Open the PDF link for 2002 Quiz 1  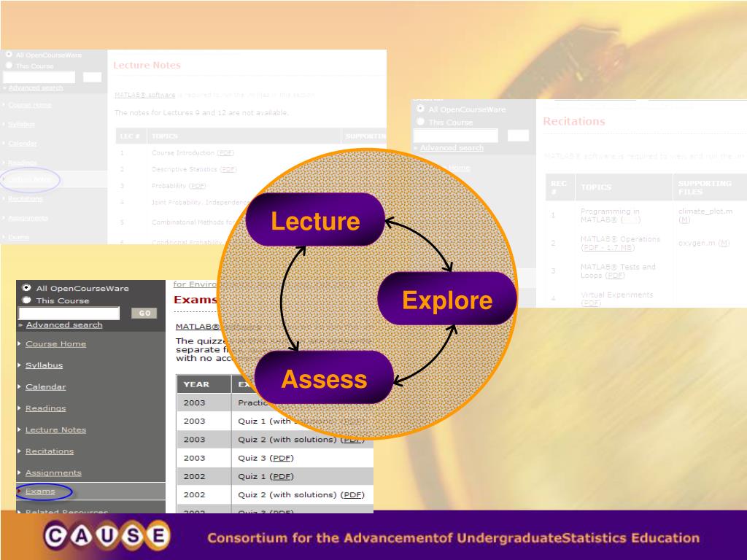click(x=282, y=476)
